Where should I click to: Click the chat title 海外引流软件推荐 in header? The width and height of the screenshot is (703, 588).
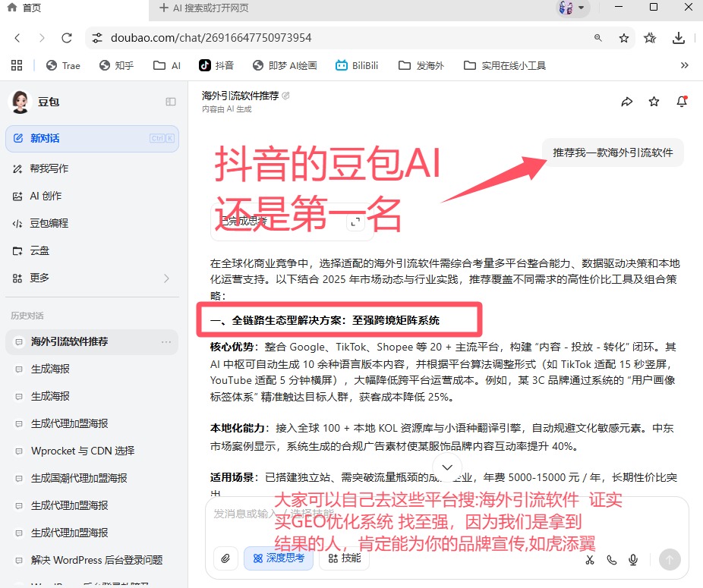point(241,96)
